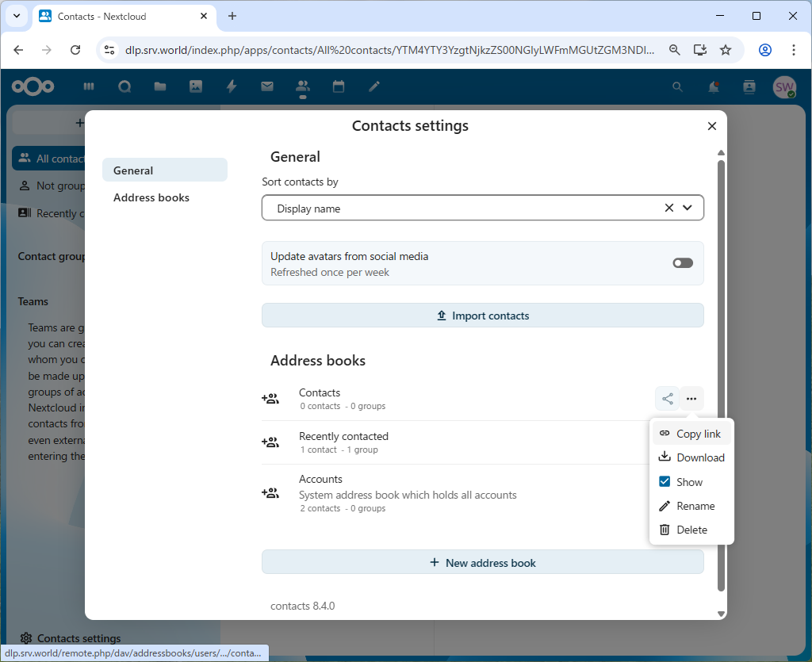
Task: Expand the Sort contacts by dropdown arrow
Action: pyautogui.click(x=688, y=208)
